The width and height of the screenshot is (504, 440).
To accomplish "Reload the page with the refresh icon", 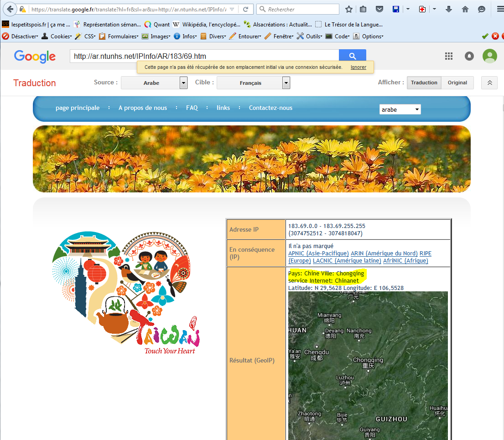I will pyautogui.click(x=245, y=9).
